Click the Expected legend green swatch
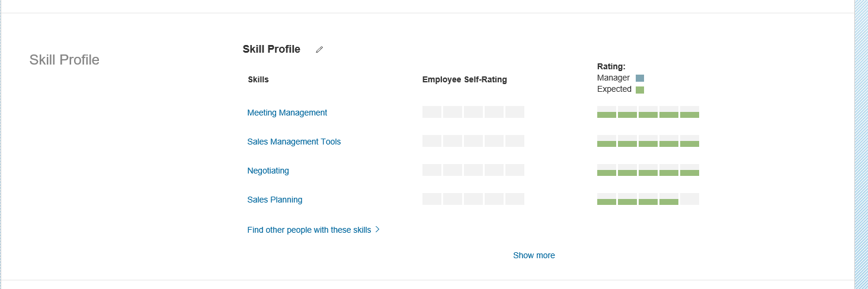Screen dimensions: 868x289 pos(640,90)
